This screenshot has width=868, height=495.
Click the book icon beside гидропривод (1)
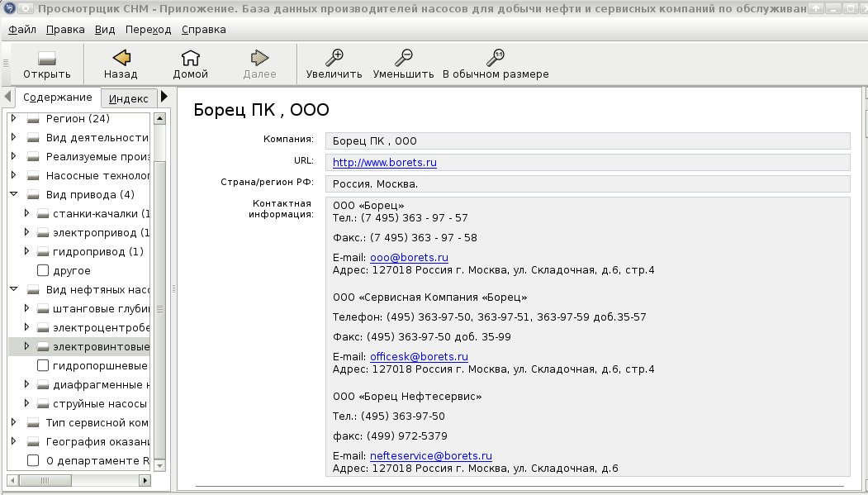pos(43,252)
